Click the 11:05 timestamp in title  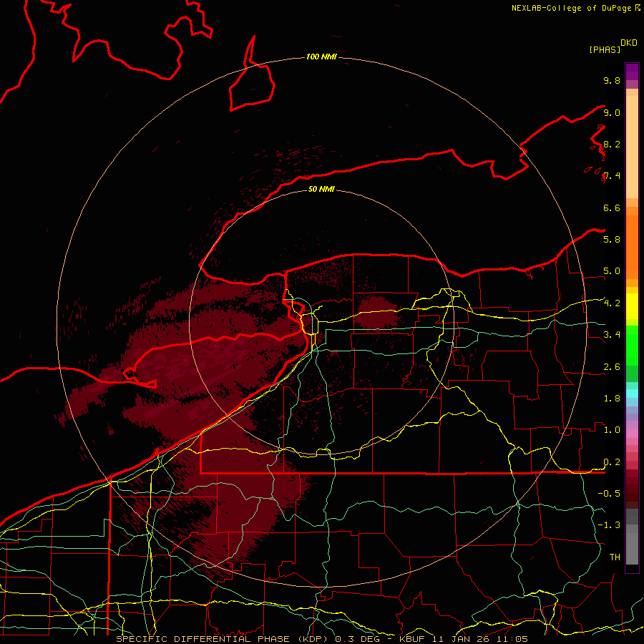512,639
